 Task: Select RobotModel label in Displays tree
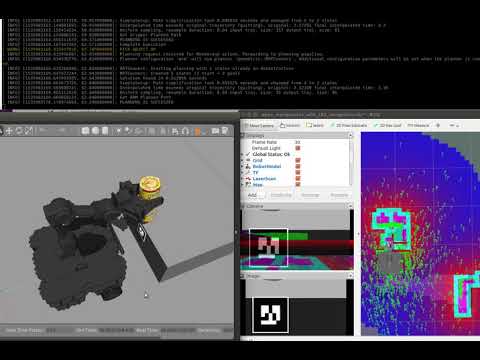pyautogui.click(x=267, y=166)
